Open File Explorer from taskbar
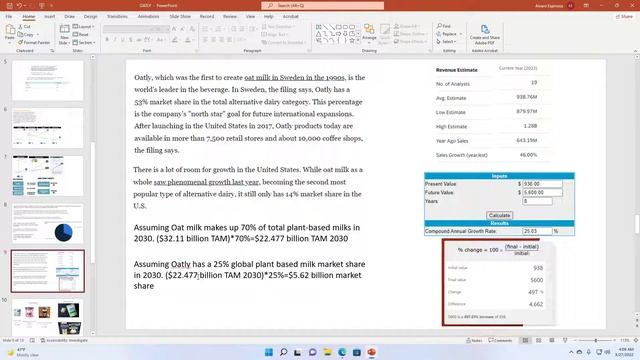This screenshot has width=640, height=360. (x=327, y=352)
